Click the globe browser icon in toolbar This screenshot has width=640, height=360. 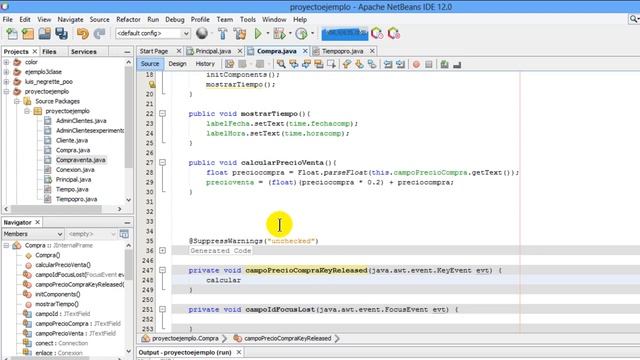tap(202, 33)
